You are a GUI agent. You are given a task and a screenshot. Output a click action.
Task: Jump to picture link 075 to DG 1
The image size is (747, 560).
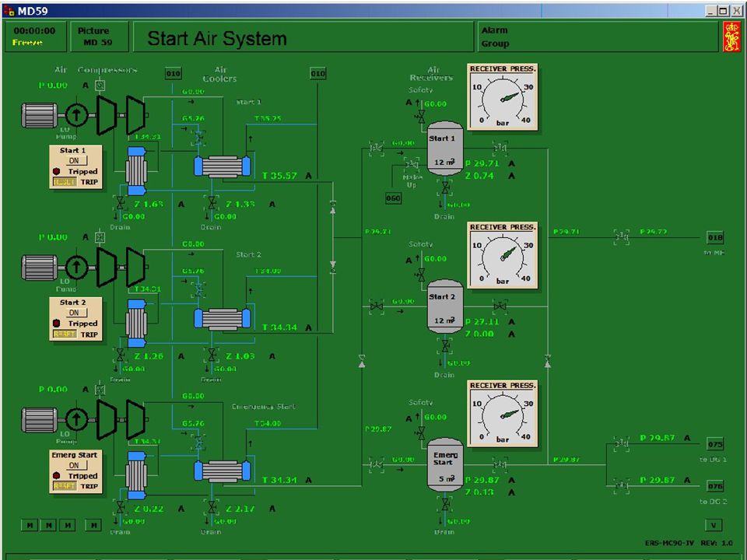click(x=715, y=444)
